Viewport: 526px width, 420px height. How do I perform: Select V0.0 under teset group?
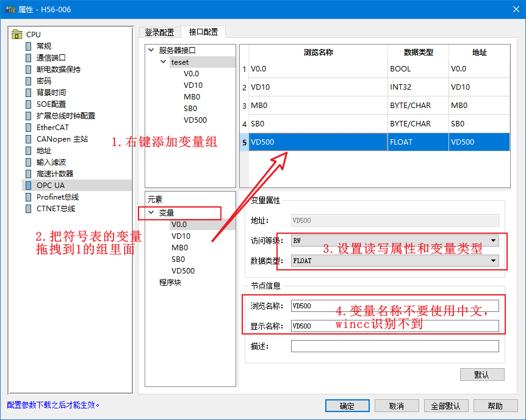[191, 73]
